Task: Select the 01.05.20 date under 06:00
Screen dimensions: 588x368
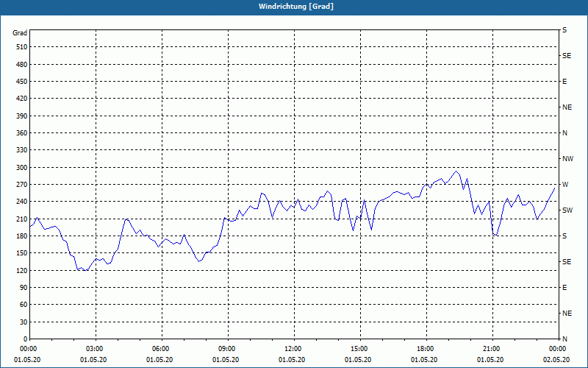Action: point(159,360)
